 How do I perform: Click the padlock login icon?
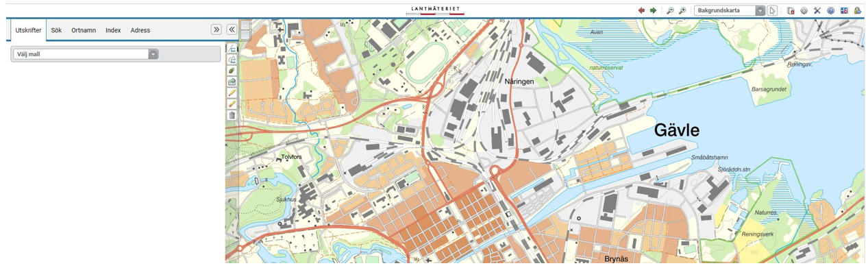point(857,10)
